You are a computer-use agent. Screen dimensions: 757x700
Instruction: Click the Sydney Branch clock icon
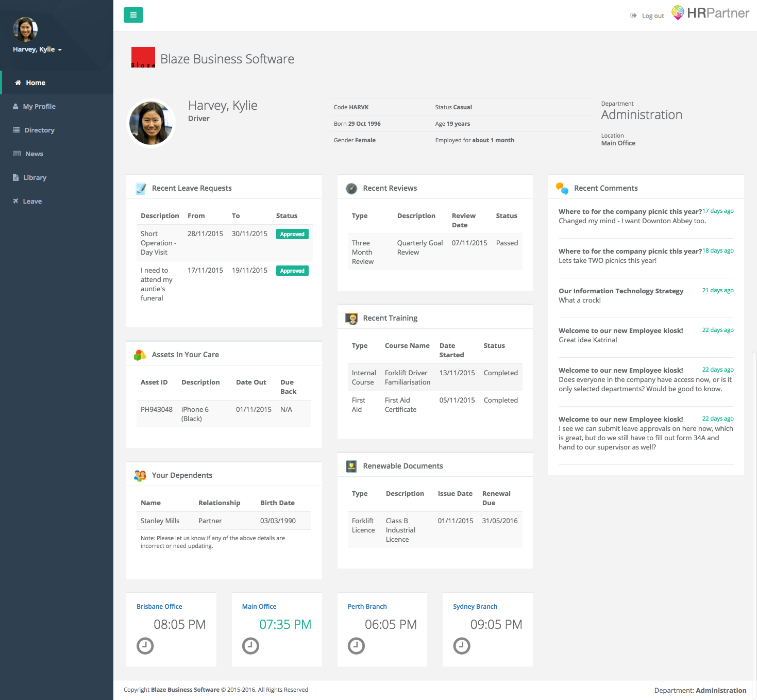coord(462,646)
